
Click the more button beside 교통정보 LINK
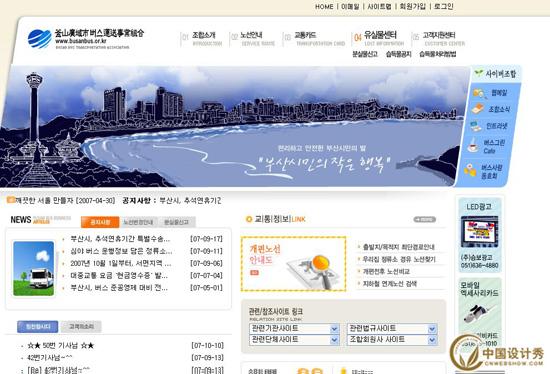pyautogui.click(x=424, y=219)
